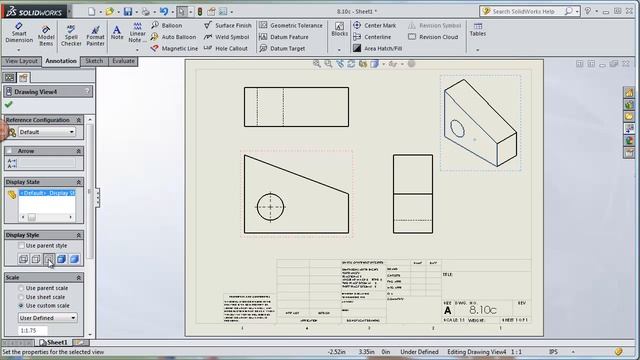Image resolution: width=640 pixels, height=360 pixels.
Task: Insert a Weld Symbol
Action: [x=227, y=37]
